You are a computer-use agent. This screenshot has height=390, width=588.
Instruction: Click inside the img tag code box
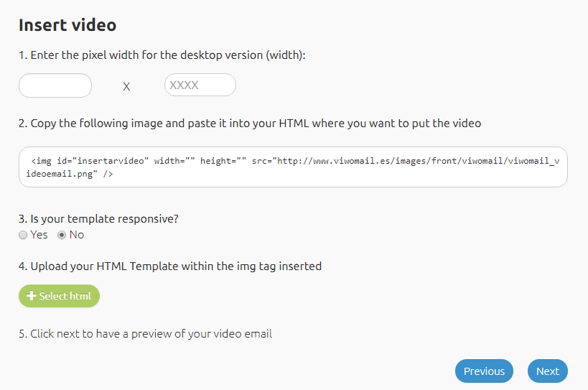(293, 167)
